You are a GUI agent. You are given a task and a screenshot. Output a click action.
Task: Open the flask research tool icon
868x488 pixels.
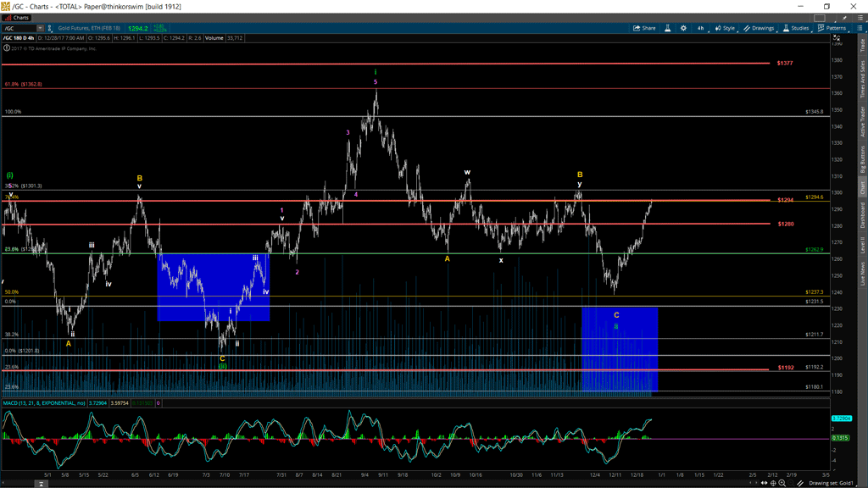(x=667, y=28)
